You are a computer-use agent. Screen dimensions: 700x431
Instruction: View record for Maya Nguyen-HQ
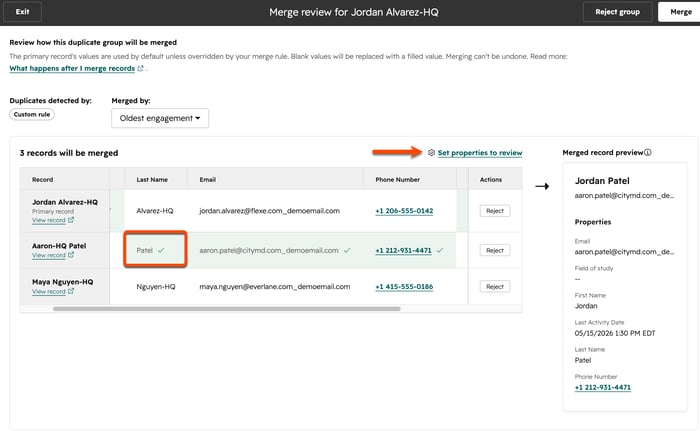coord(49,291)
